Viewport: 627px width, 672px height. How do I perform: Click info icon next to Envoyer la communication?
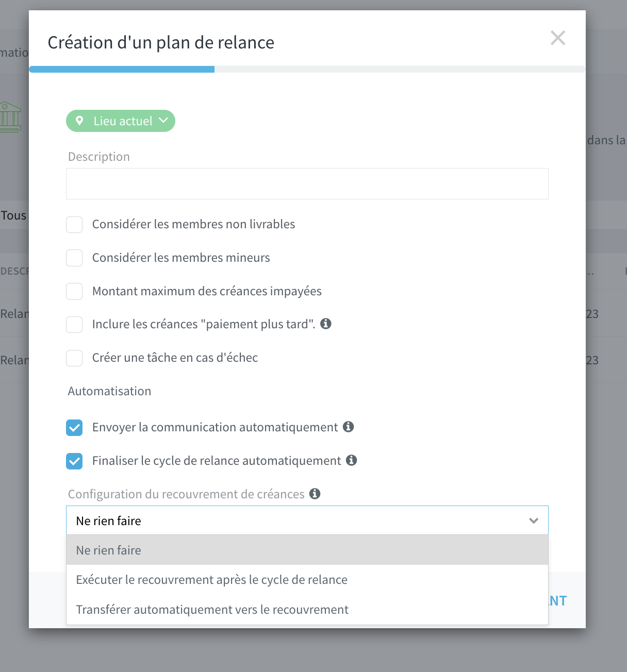349,427
